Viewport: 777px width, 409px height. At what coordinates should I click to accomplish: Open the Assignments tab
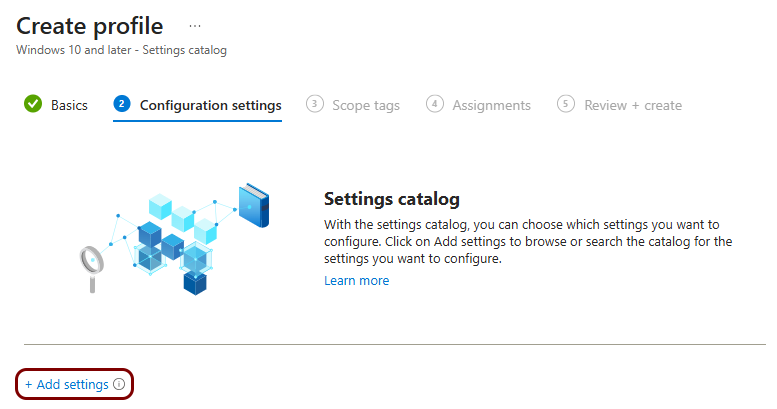click(491, 105)
